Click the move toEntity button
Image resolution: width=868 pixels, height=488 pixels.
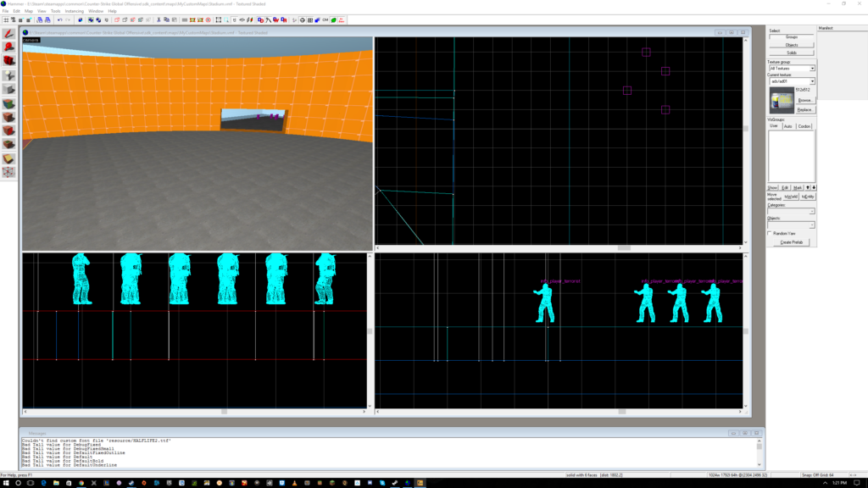tap(808, 197)
